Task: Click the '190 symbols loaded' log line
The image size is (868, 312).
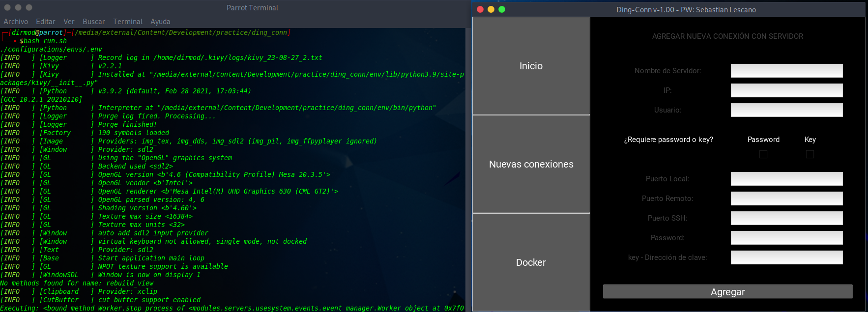Action: [x=134, y=133]
